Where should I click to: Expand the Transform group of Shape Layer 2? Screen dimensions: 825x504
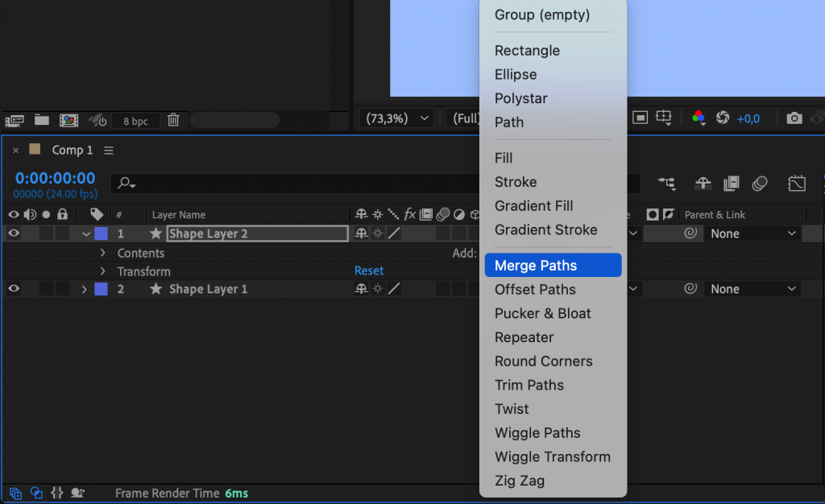(102, 271)
